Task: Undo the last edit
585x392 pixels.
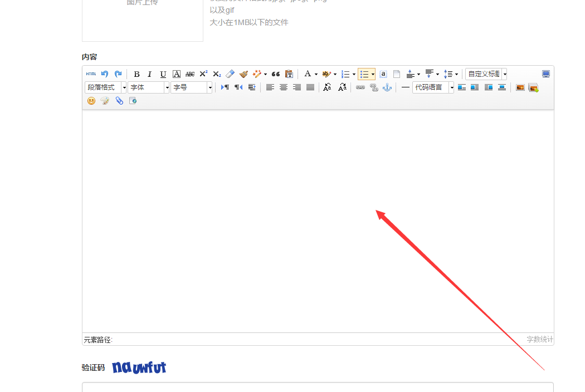Action: point(105,74)
